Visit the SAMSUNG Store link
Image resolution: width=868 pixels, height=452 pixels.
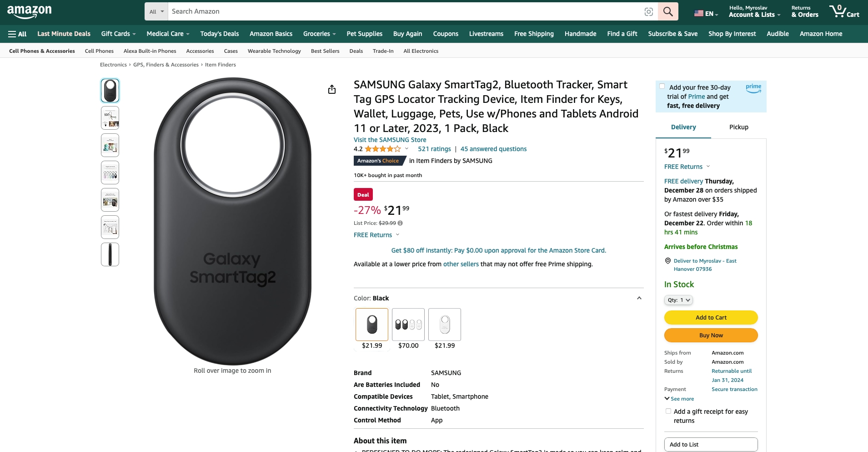tap(390, 140)
